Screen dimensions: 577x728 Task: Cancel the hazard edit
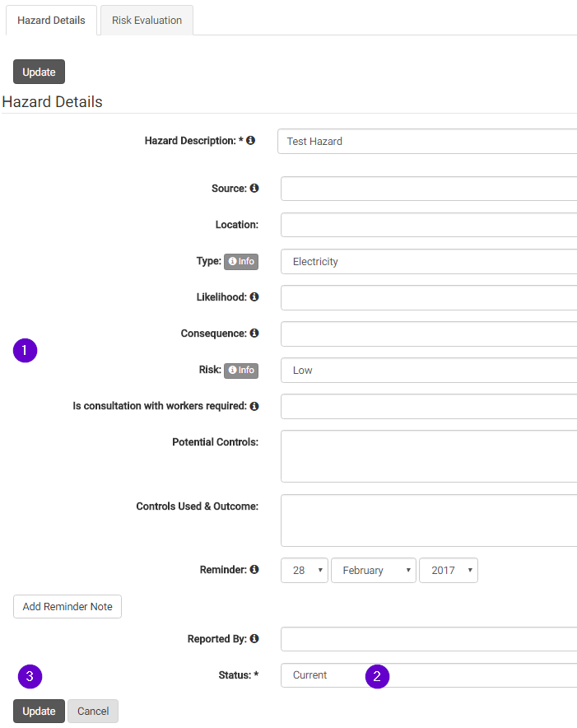93,711
